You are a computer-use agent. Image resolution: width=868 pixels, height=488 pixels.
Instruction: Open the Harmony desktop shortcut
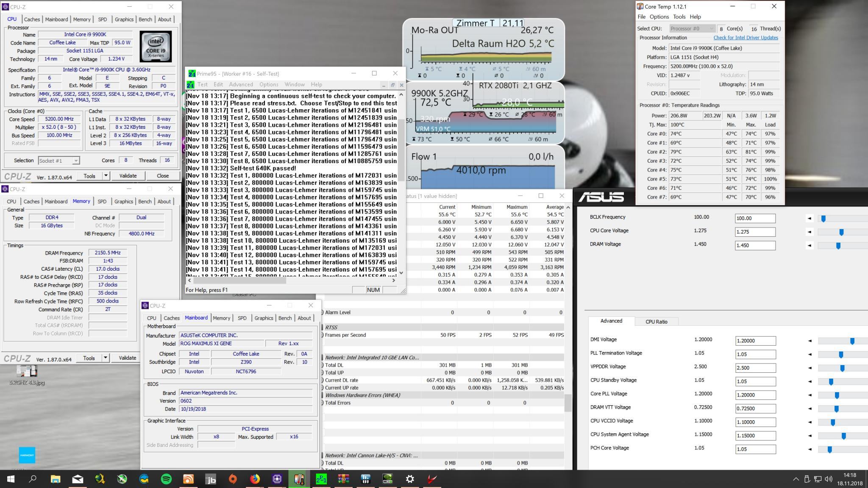point(27,455)
